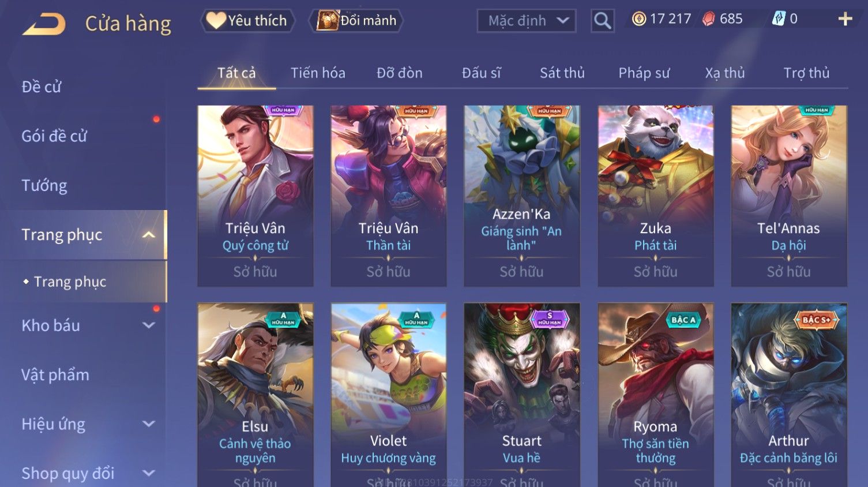Expand the Kho báu sidebar section

(x=149, y=325)
